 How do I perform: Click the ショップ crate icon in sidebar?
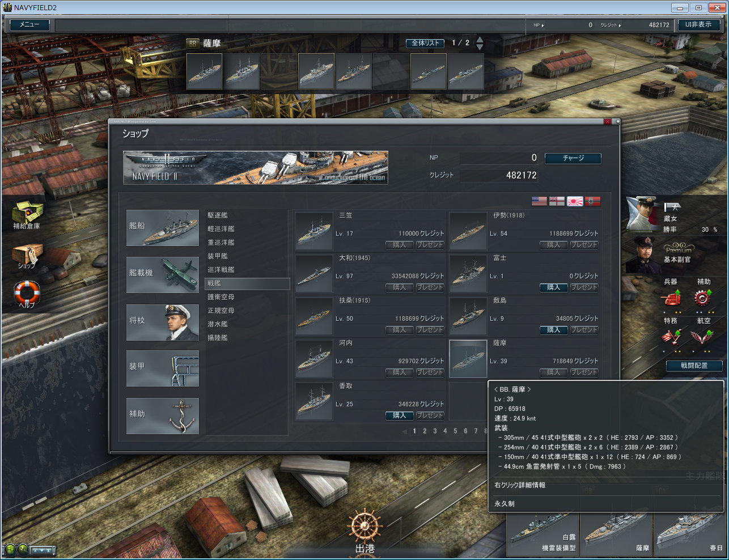(x=27, y=255)
